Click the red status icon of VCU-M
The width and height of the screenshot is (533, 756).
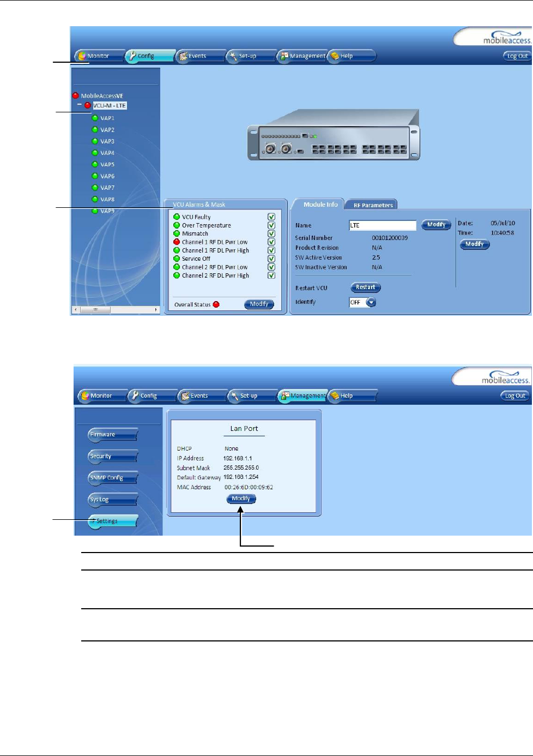pyautogui.click(x=87, y=105)
